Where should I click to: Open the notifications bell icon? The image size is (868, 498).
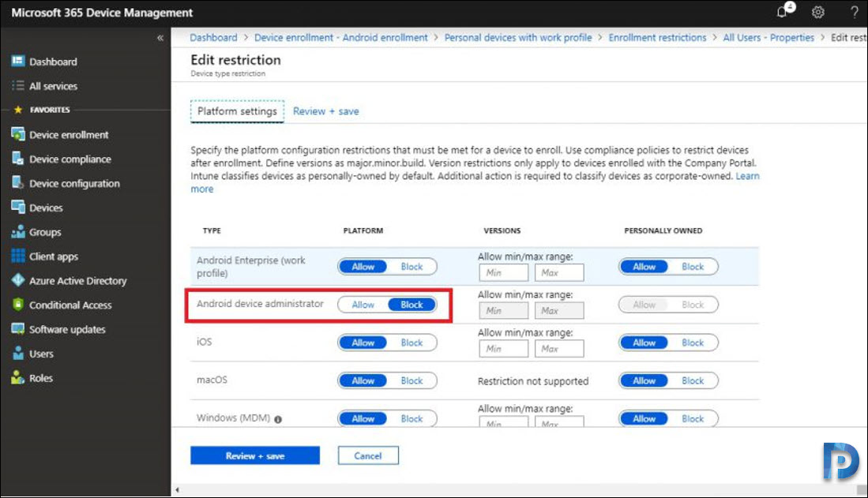pos(783,11)
